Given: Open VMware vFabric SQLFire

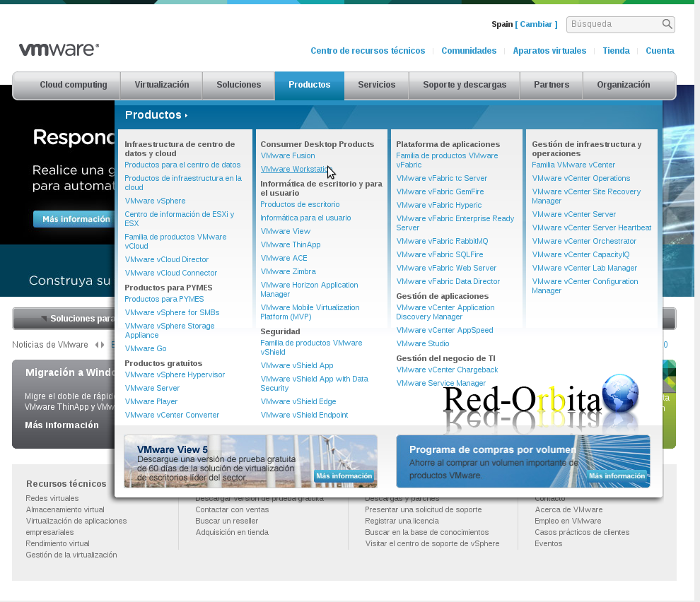Looking at the screenshot, I should pyautogui.click(x=440, y=254).
